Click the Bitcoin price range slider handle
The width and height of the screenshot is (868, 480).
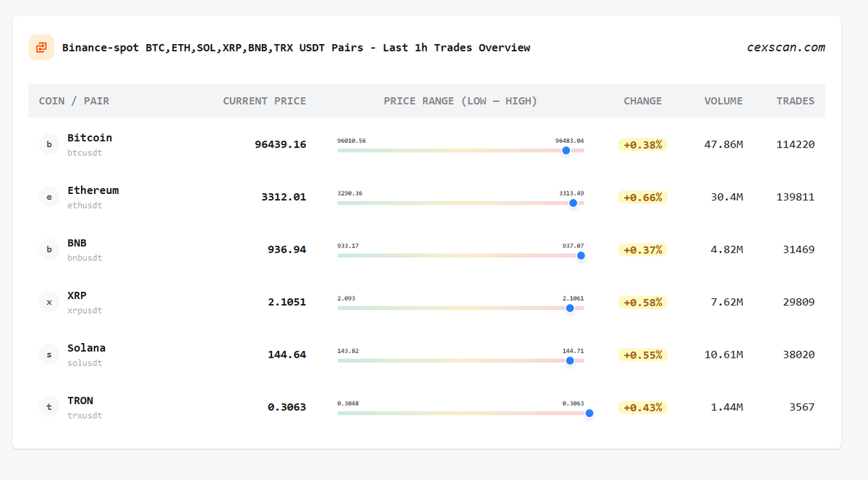[566, 151]
